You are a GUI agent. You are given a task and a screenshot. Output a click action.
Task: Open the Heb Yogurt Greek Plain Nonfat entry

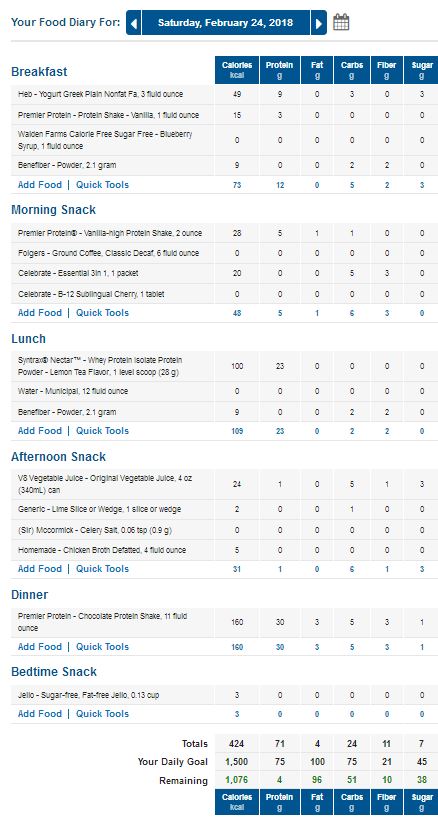point(100,95)
